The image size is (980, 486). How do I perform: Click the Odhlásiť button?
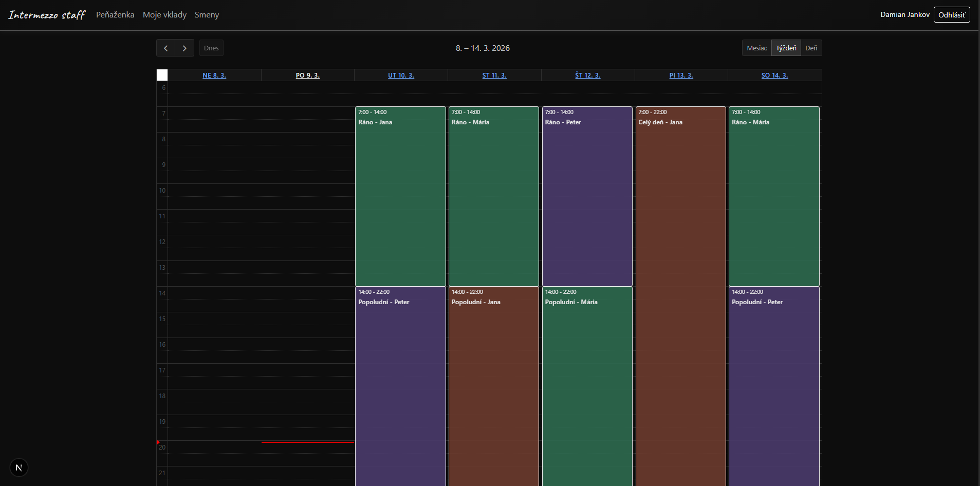pyautogui.click(x=951, y=14)
